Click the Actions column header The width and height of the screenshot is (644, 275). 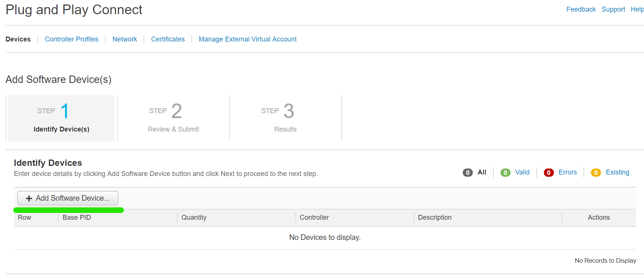coord(599,217)
